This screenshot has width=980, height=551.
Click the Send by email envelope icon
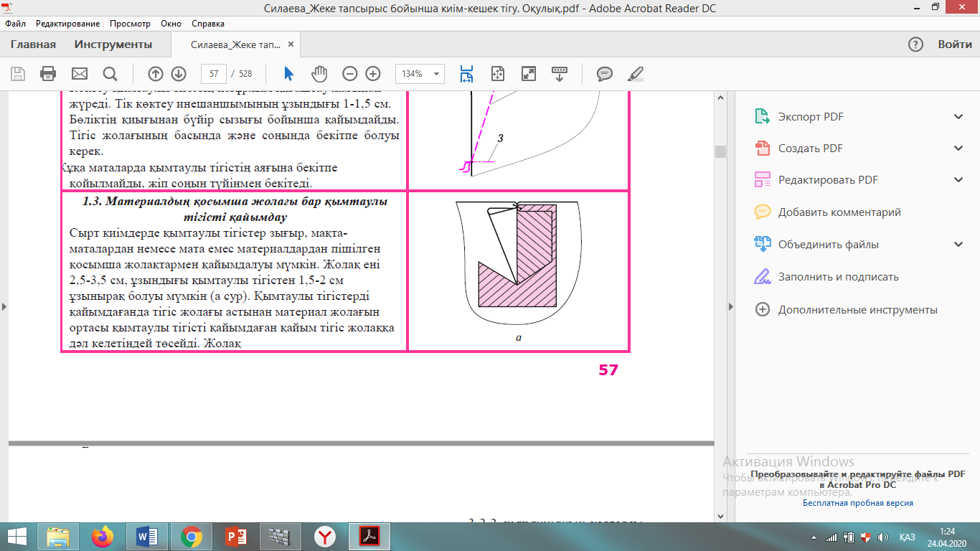(x=79, y=73)
